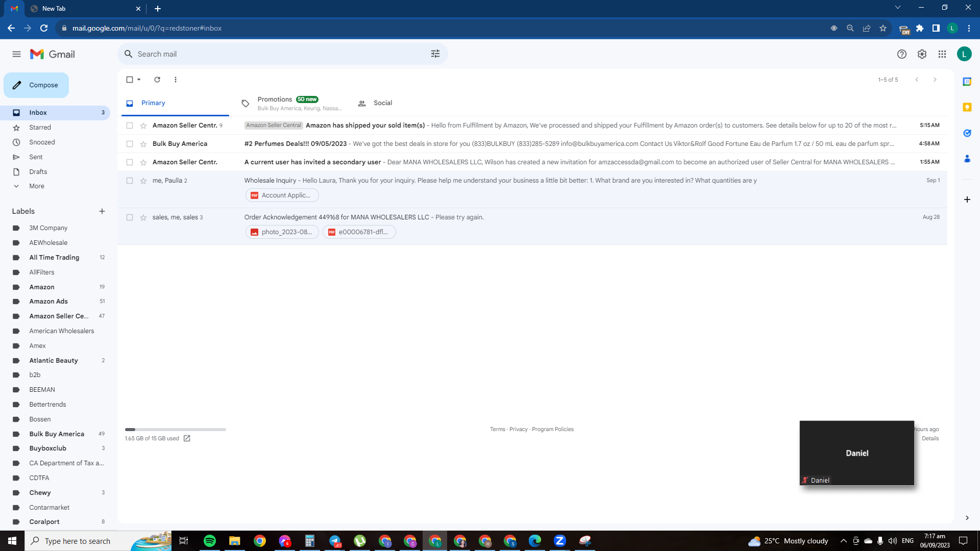Show search options filter icon
This screenshot has width=980, height=551.
click(x=435, y=54)
